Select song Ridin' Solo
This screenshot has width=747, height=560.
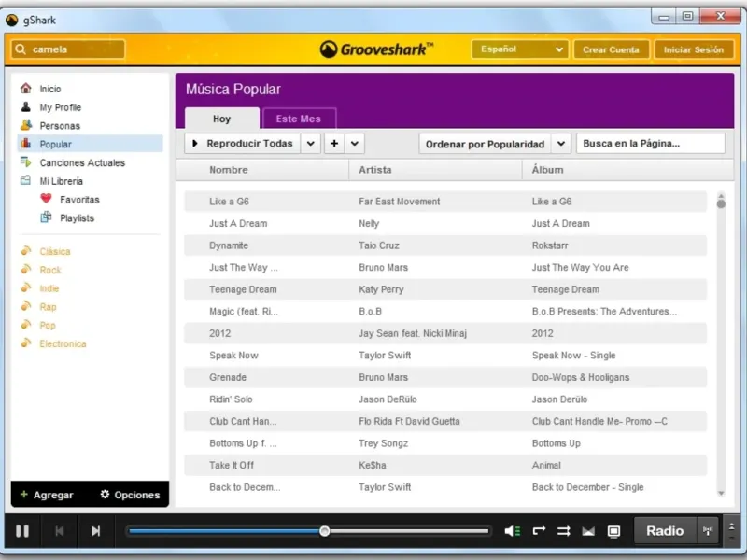(x=231, y=399)
